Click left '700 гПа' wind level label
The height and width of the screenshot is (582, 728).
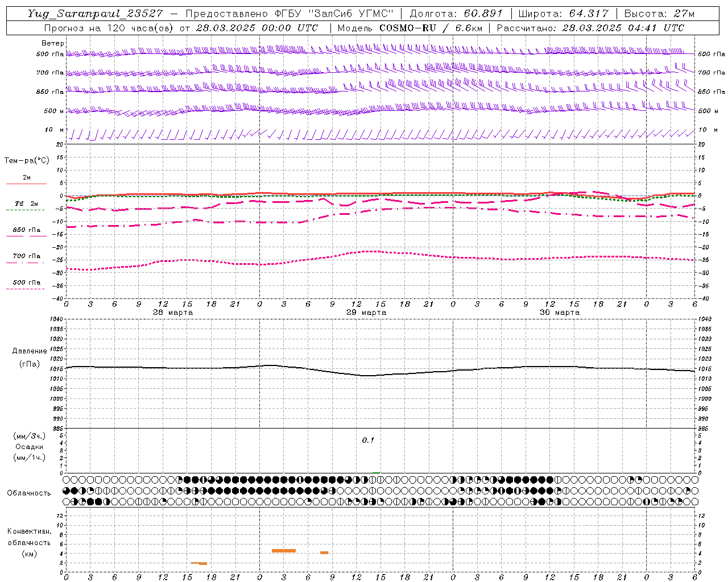pyautogui.click(x=50, y=73)
